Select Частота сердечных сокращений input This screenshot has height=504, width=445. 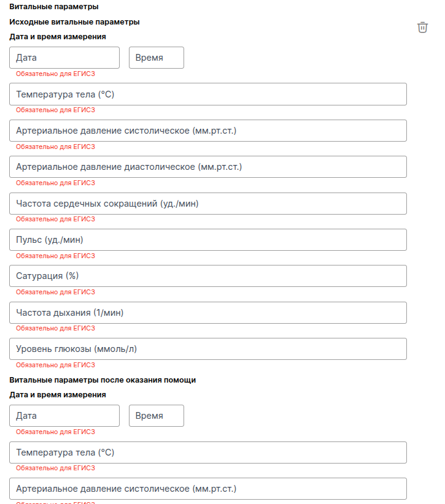coord(208,204)
